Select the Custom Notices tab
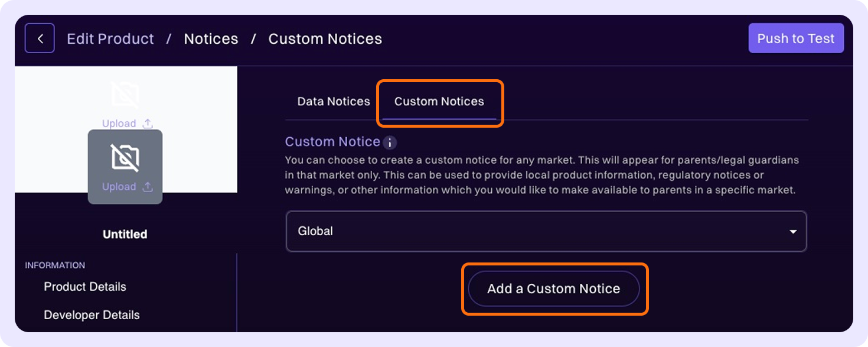Screen dimensions: 868x347 tap(439, 101)
